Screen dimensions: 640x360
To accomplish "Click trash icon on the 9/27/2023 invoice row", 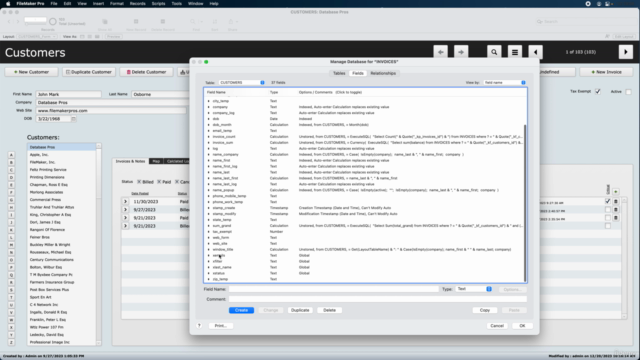I will [x=616, y=209].
